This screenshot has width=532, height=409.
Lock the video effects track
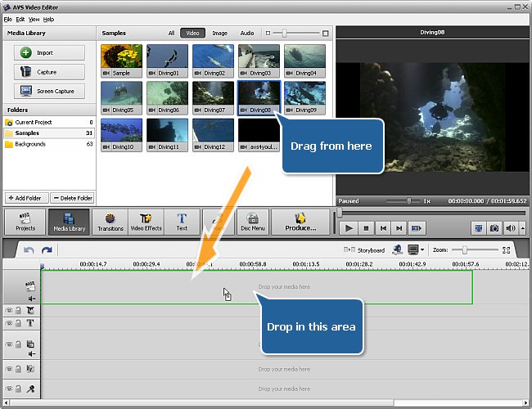point(19,310)
